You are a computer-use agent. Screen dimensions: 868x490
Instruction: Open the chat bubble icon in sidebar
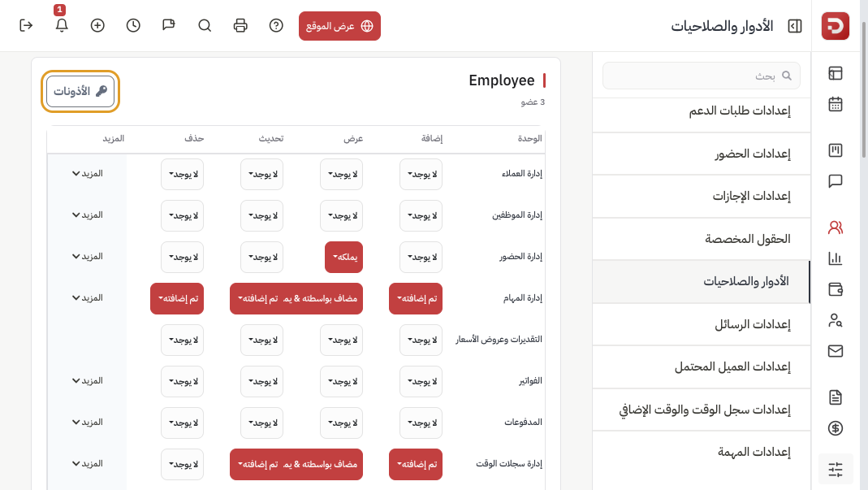tap(836, 181)
